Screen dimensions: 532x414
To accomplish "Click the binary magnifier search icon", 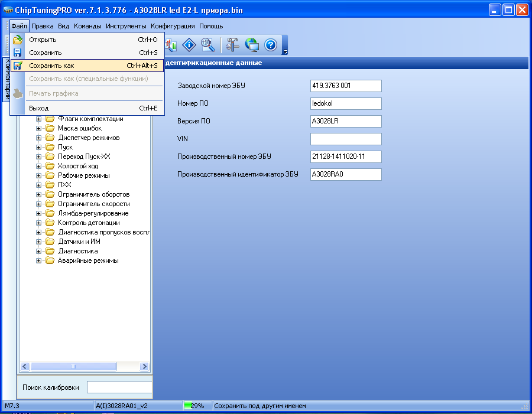I will point(207,45).
